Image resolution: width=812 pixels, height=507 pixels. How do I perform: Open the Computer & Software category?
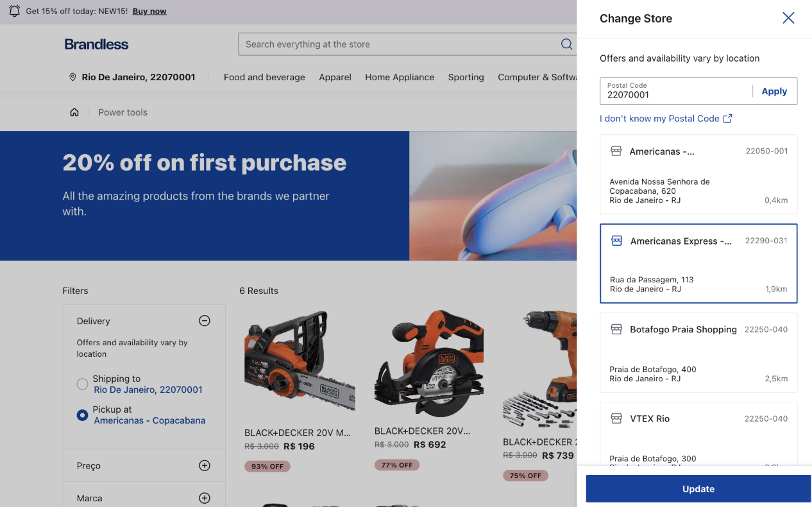point(537,77)
